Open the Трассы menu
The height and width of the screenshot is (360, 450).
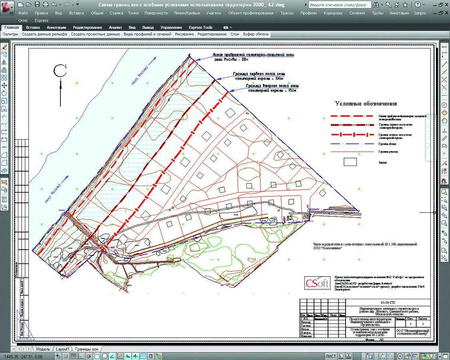tap(287, 13)
